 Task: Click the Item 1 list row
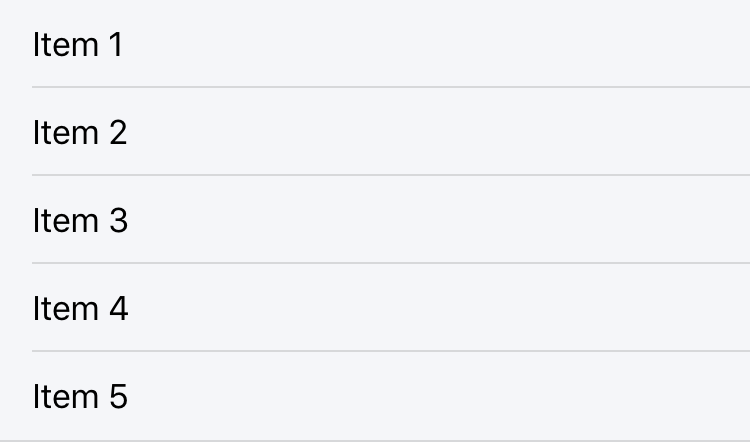click(x=78, y=45)
